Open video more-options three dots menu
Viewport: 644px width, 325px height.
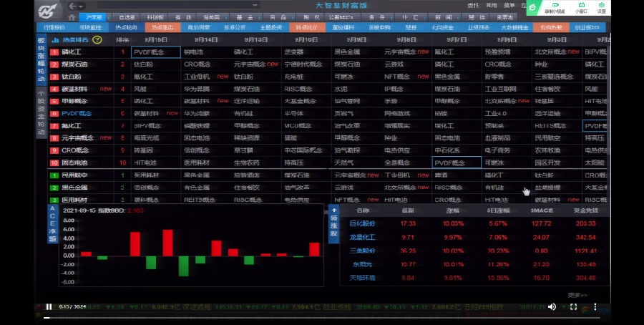click(595, 306)
